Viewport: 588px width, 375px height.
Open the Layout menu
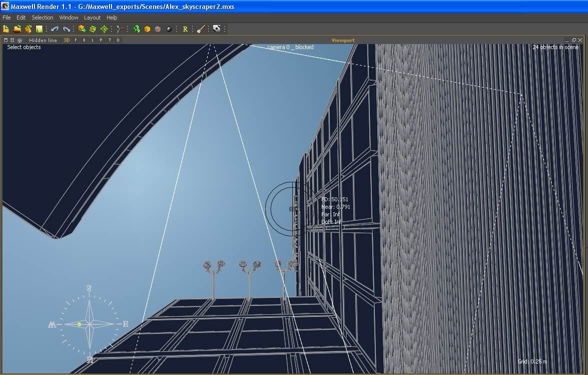(x=92, y=18)
